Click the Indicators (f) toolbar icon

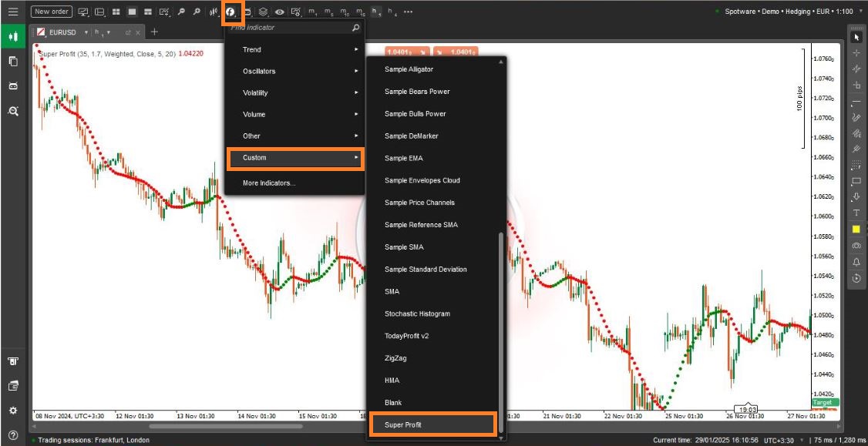pyautogui.click(x=230, y=12)
